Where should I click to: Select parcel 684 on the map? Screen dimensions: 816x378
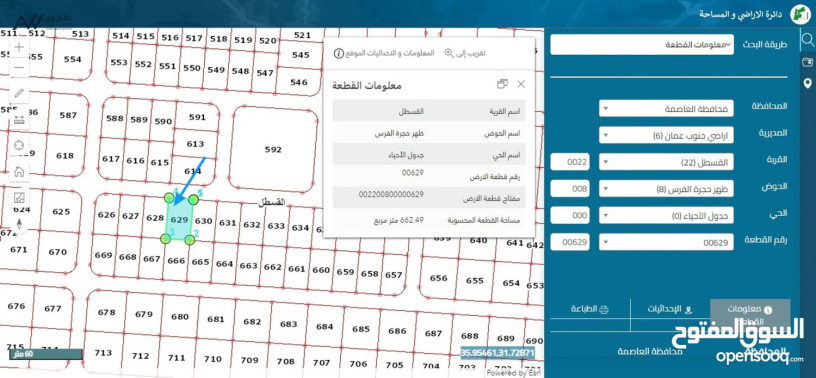click(325, 326)
